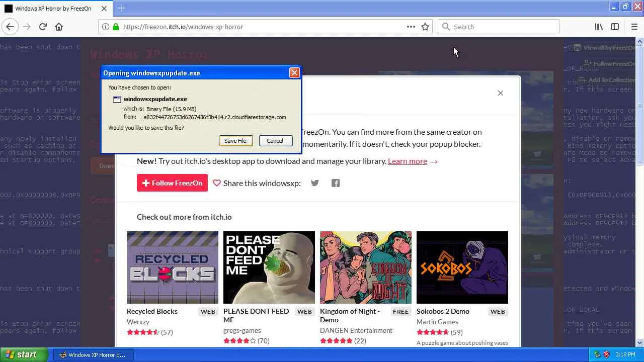Click the page's vertical scrollbar
This screenshot has height=362, width=644.
coord(640,192)
